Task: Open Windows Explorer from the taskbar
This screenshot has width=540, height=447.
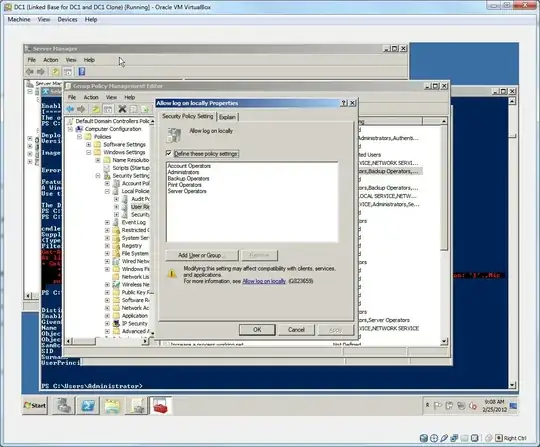Action: 112,405
